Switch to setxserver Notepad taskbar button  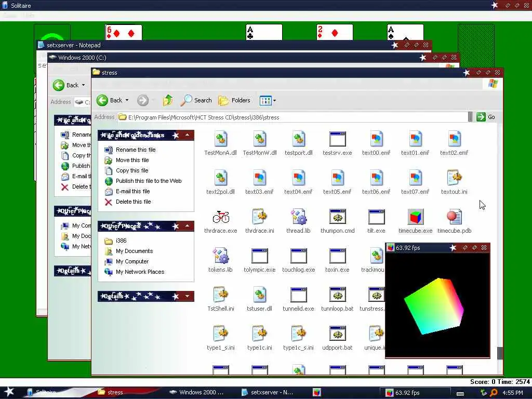269,392
